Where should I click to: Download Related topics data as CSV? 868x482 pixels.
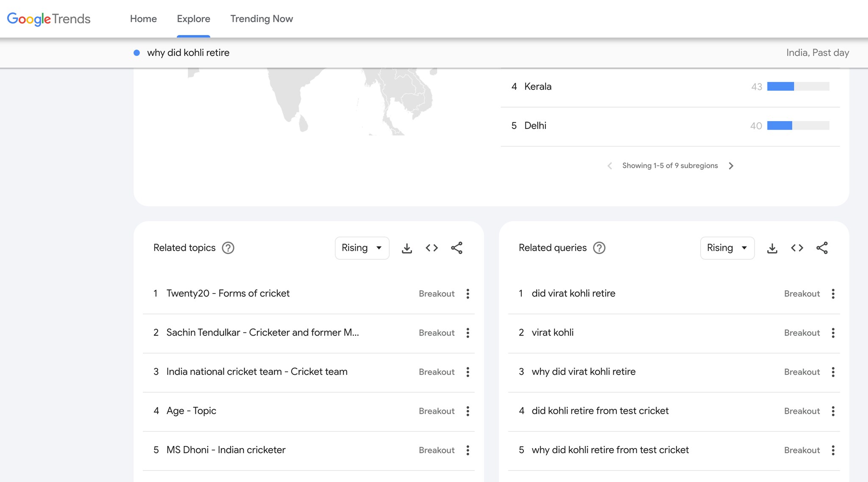coord(407,248)
